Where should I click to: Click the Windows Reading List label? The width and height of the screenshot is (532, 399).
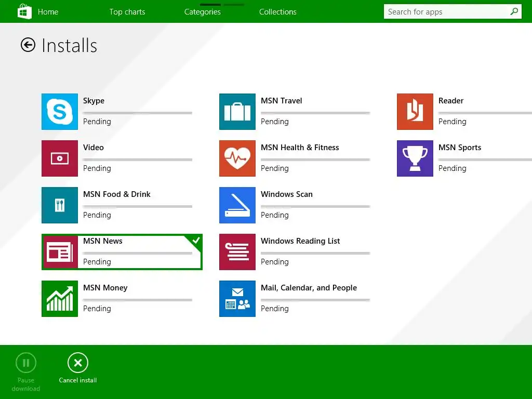300,241
